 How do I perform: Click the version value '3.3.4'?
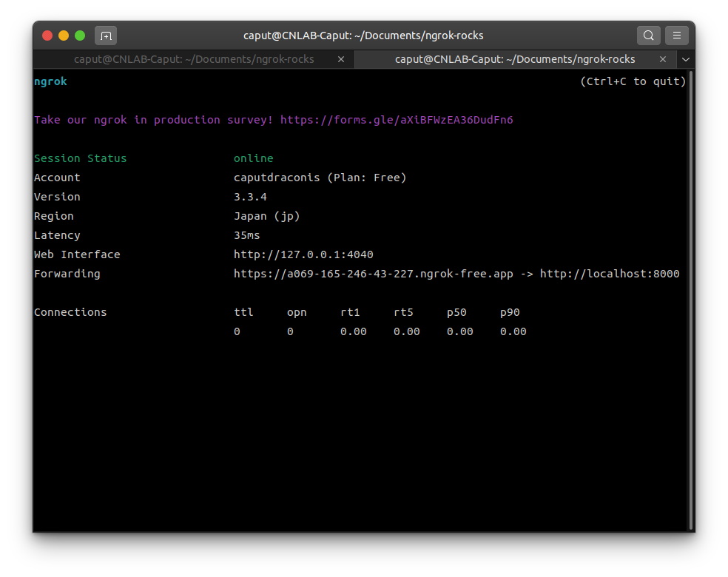250,197
